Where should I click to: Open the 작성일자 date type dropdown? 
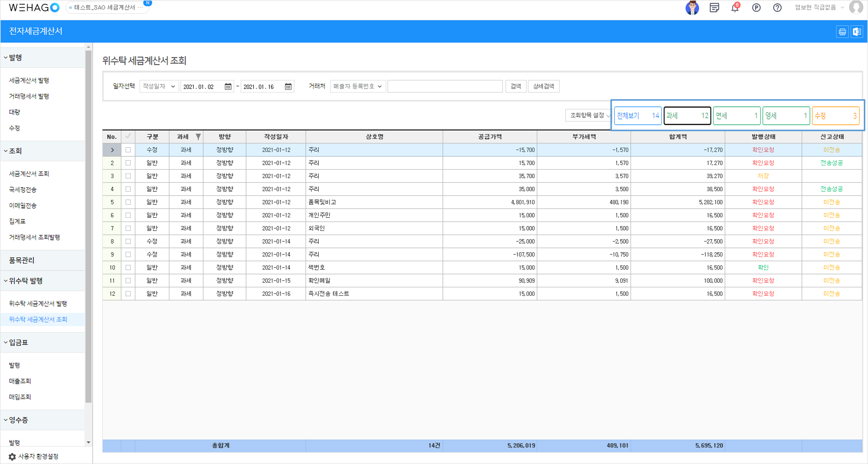[159, 86]
